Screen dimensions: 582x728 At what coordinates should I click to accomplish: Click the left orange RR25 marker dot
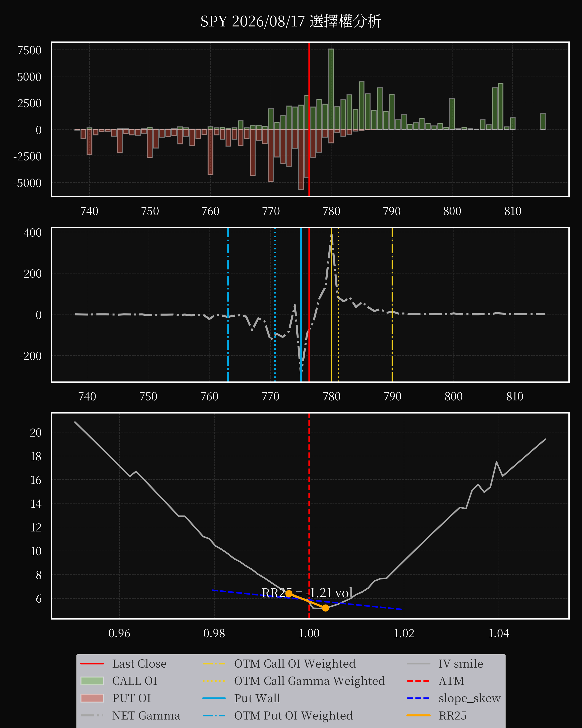tap(289, 594)
